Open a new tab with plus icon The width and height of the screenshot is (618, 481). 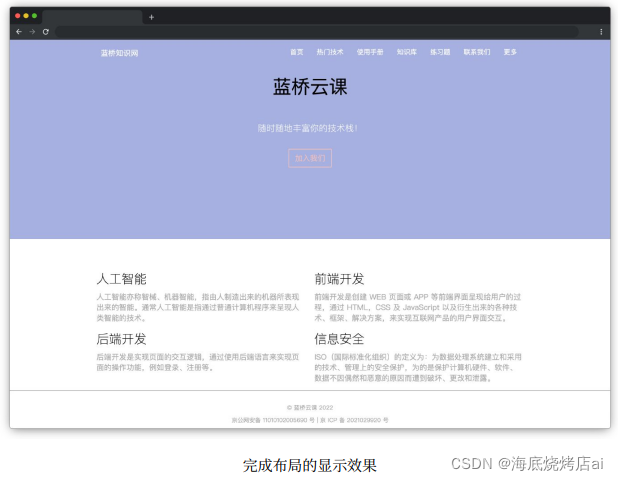coord(151,17)
